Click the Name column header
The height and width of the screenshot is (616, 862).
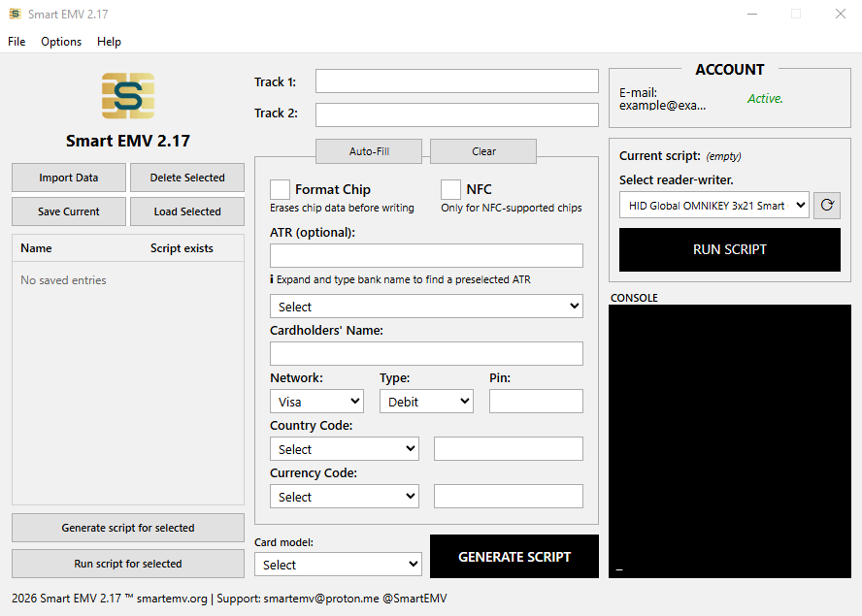coord(36,248)
